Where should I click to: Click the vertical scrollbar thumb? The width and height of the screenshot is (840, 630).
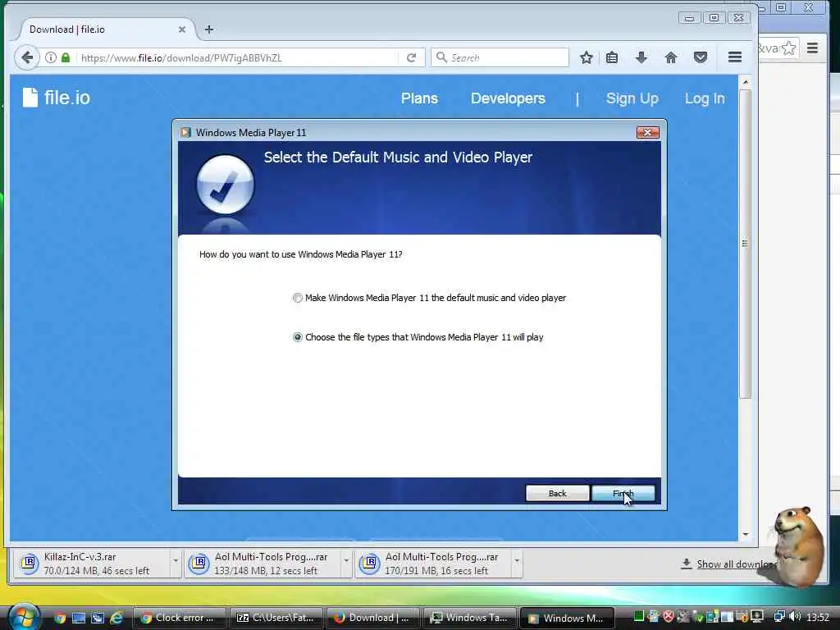pyautogui.click(x=745, y=244)
